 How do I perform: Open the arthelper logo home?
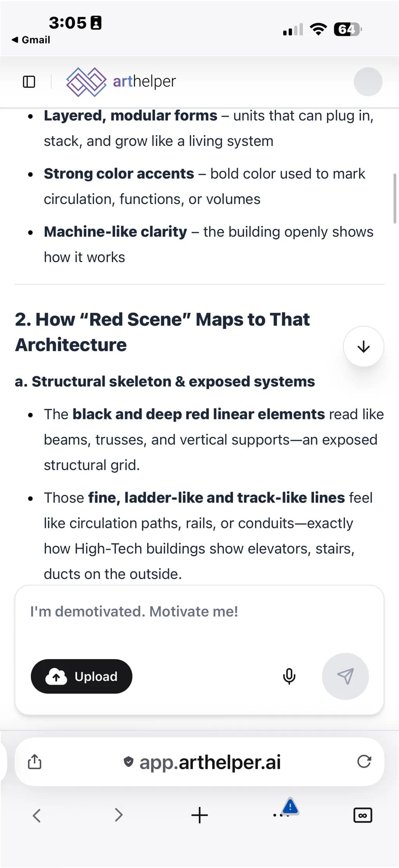pos(121,82)
